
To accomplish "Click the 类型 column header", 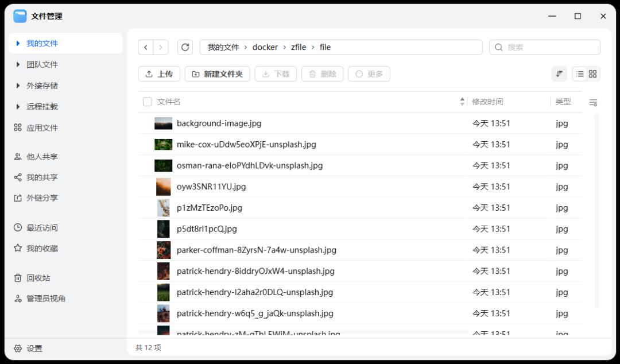I will (x=563, y=102).
